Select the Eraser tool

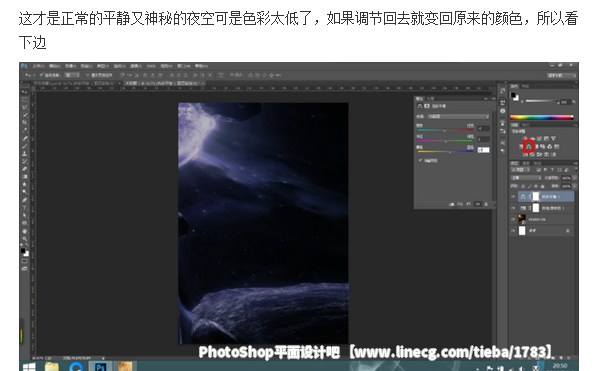tap(25, 169)
